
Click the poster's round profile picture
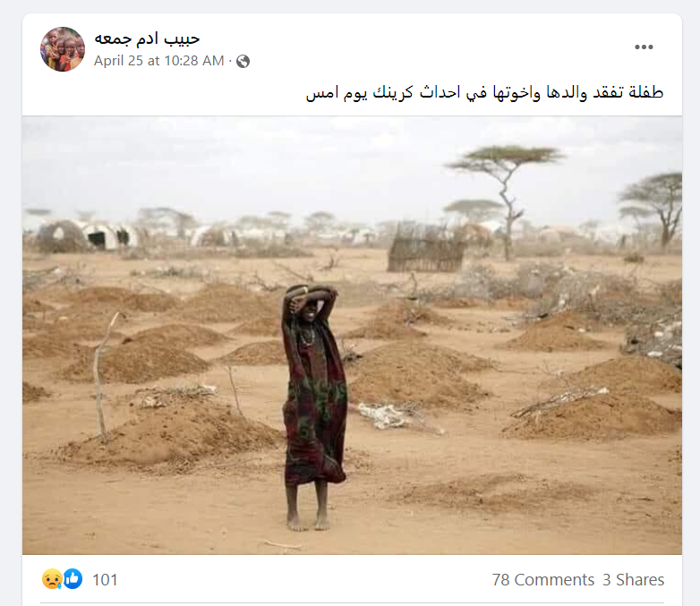[x=63, y=49]
